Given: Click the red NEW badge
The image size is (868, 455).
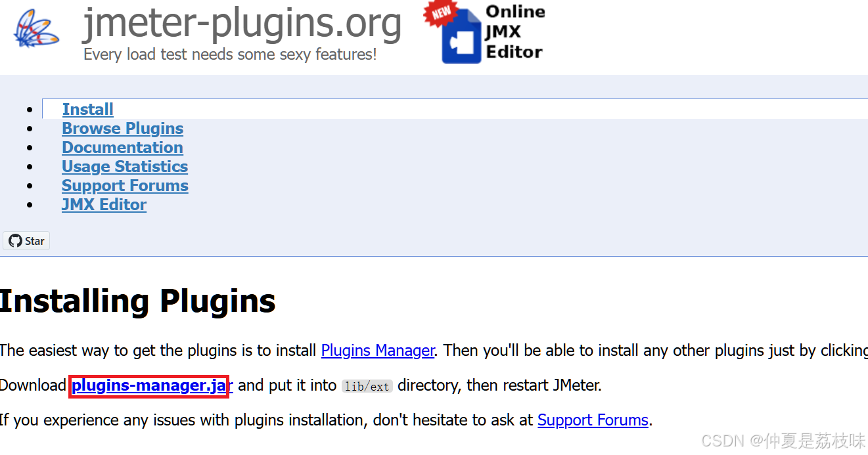Looking at the screenshot, I should point(439,13).
